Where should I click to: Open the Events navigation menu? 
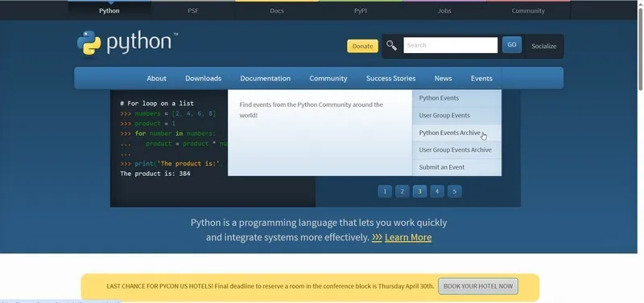click(x=481, y=78)
